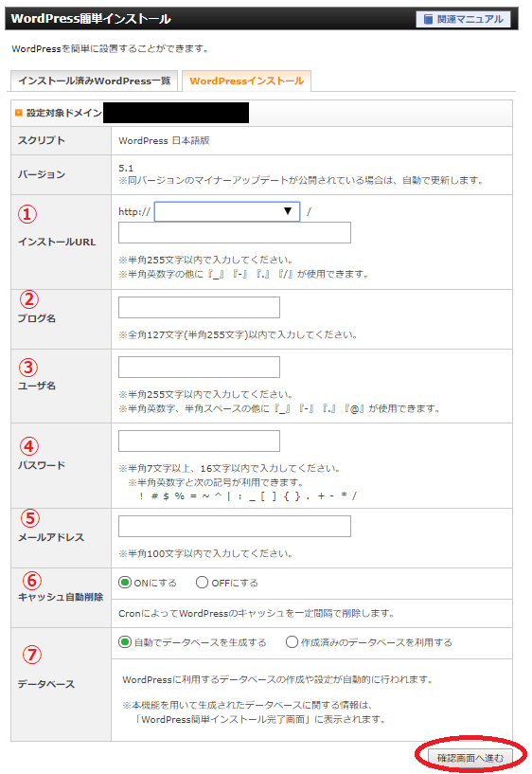The image size is (532, 774).
Task: Focus the ブログ名 text field
Action: pyautogui.click(x=199, y=307)
